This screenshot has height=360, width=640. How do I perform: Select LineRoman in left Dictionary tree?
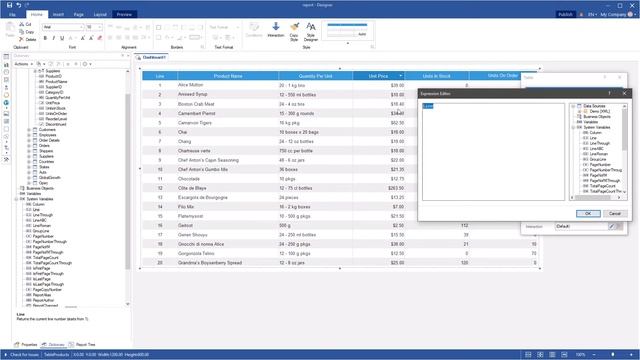pos(42,226)
